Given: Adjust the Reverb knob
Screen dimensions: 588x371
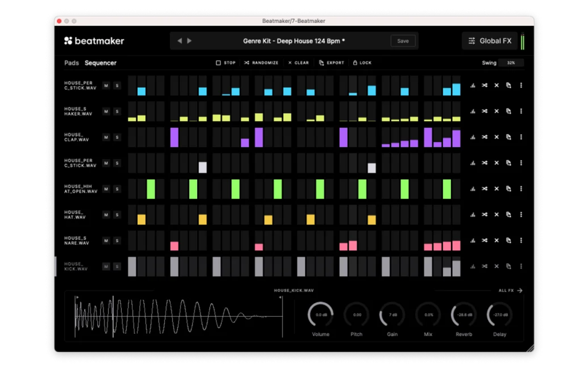Looking at the screenshot, I should (464, 315).
